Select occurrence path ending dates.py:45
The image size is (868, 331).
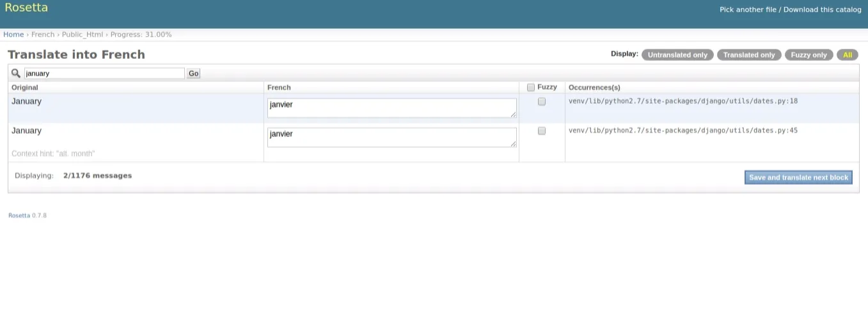683,131
